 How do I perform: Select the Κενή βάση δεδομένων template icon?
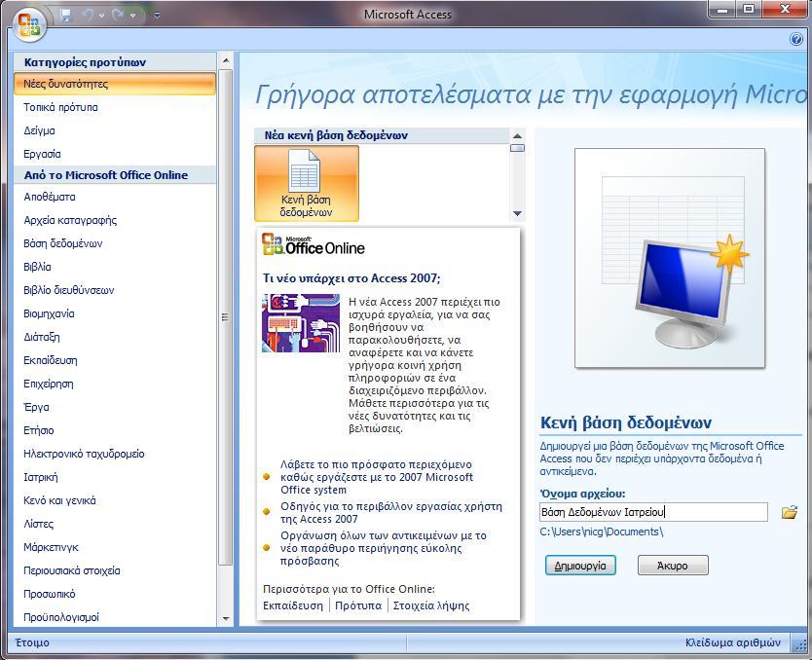(307, 183)
